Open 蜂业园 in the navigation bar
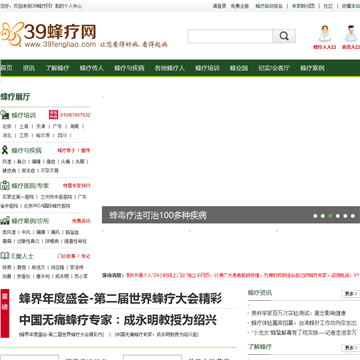This screenshot has width=360, height=360. 239,68
